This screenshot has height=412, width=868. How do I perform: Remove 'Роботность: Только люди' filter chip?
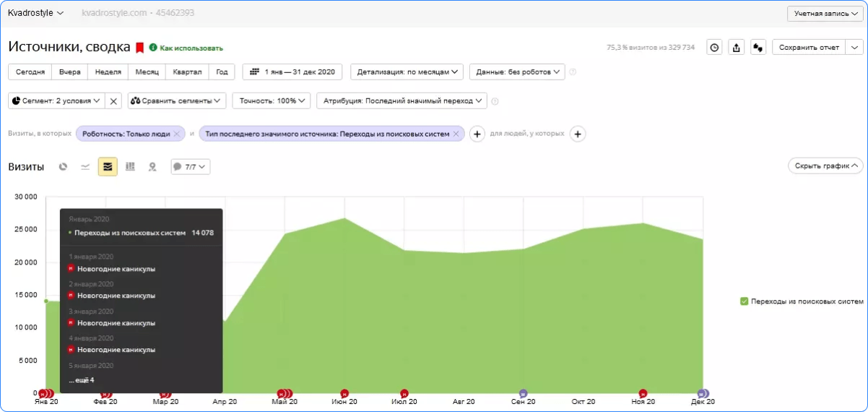176,134
